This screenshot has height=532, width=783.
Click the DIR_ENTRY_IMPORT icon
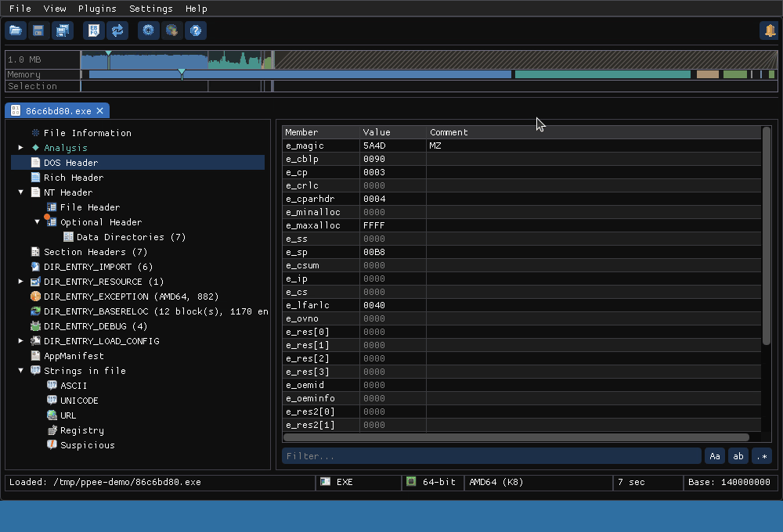coord(35,267)
